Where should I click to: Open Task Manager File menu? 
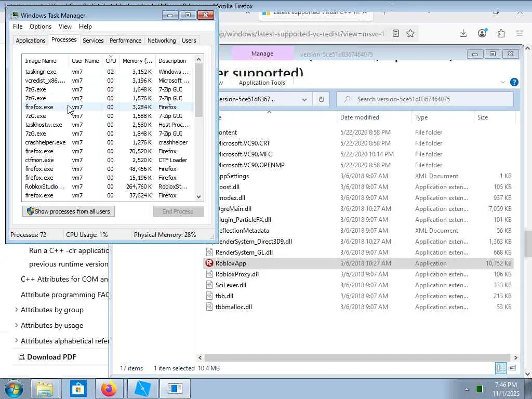[x=18, y=26]
